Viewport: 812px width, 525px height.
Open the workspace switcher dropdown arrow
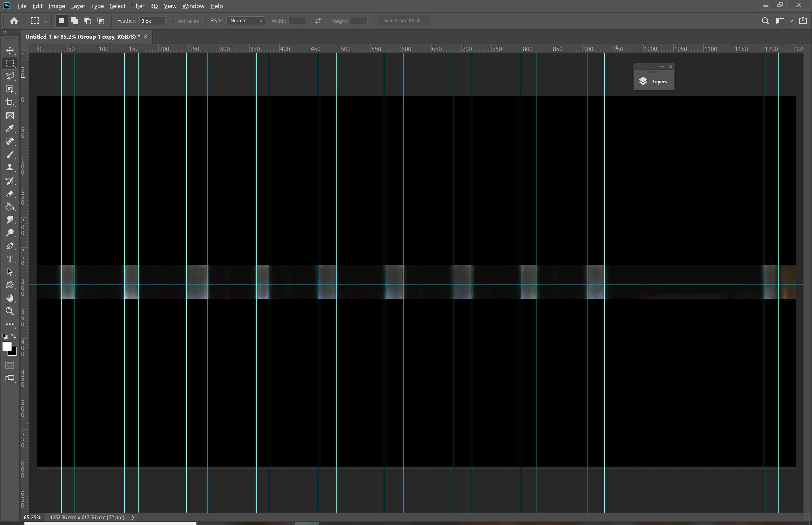(791, 21)
